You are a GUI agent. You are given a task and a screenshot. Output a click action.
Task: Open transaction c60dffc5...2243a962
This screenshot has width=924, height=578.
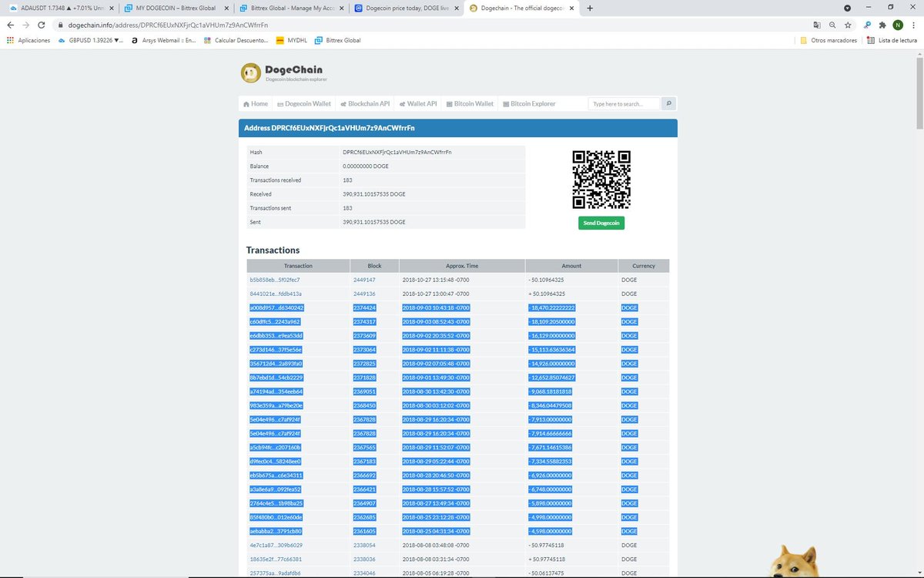click(275, 321)
